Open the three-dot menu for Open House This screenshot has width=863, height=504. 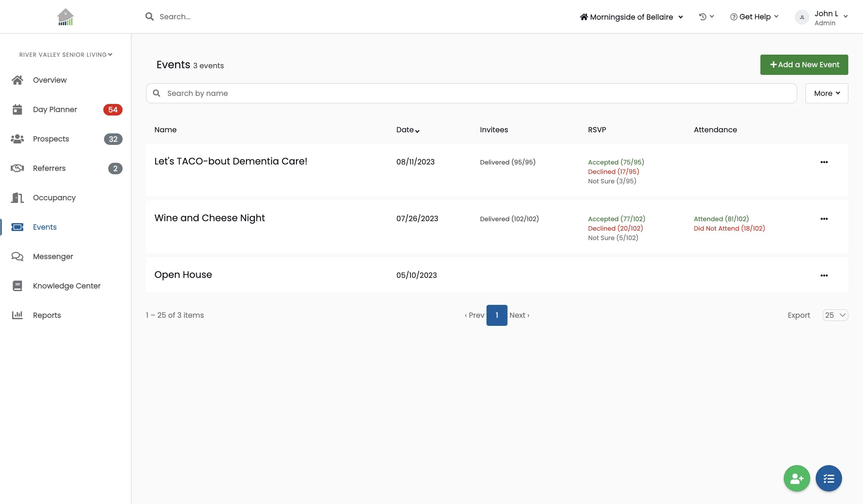coord(824,275)
